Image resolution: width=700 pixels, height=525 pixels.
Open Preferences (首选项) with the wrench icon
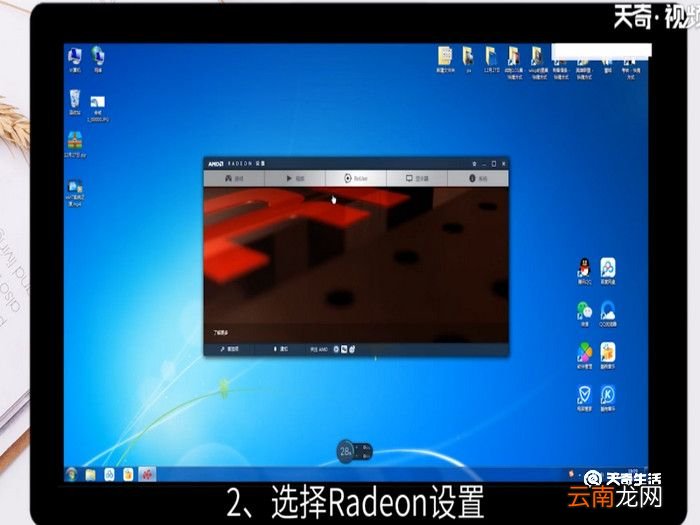[229, 349]
